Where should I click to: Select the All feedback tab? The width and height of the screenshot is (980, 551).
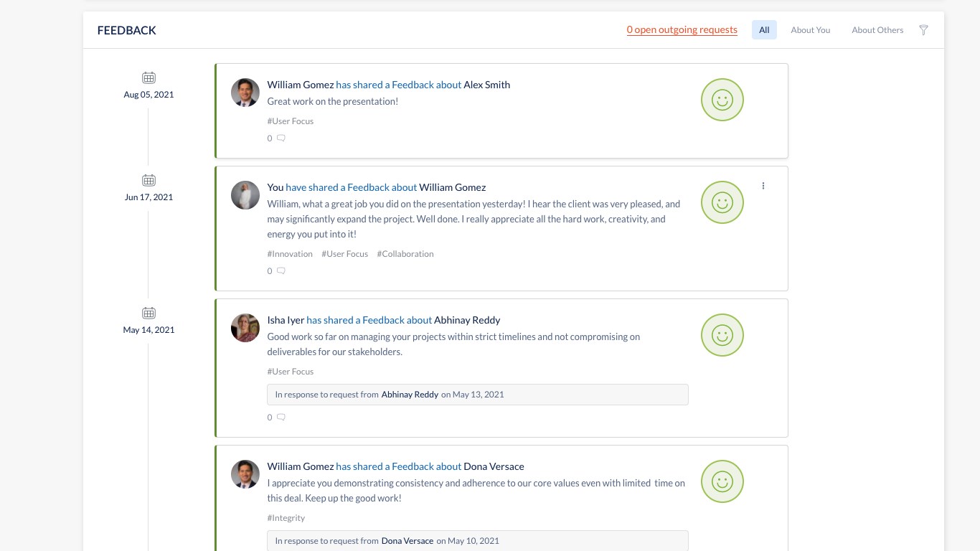764,30
